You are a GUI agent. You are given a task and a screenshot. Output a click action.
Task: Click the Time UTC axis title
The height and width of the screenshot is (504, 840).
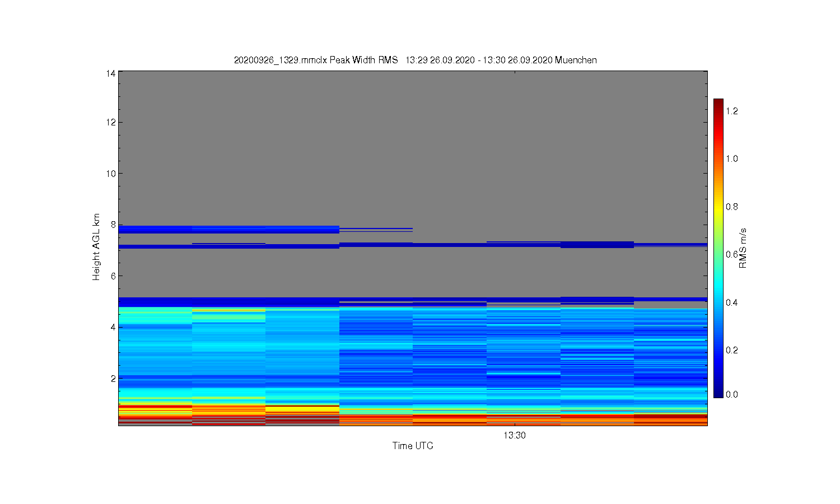(x=413, y=446)
